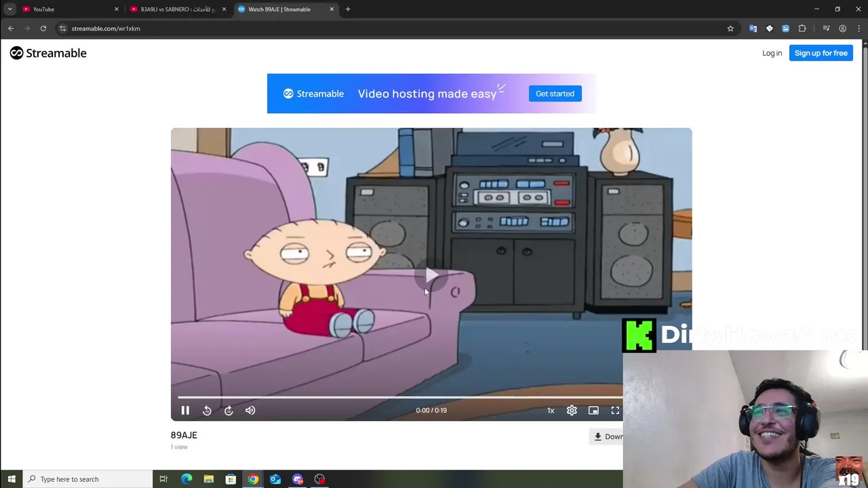Click the taskbar search box
Image resolution: width=868 pixels, height=488 pixels.
click(x=87, y=479)
